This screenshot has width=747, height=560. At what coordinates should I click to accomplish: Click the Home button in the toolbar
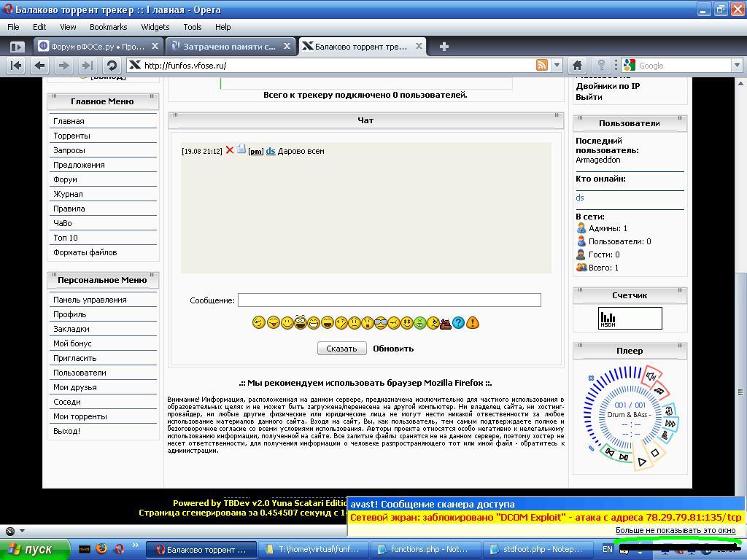click(577, 66)
